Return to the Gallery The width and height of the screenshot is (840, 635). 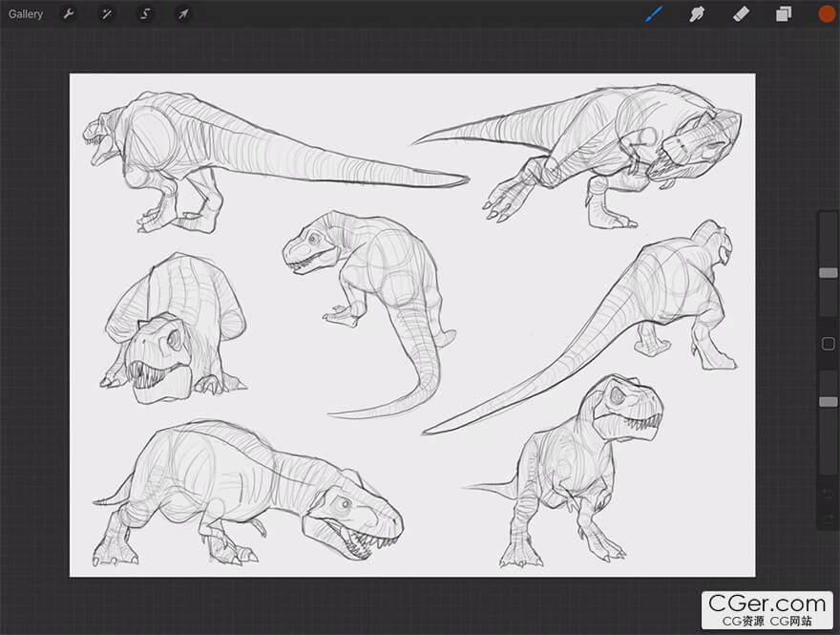[x=26, y=14]
